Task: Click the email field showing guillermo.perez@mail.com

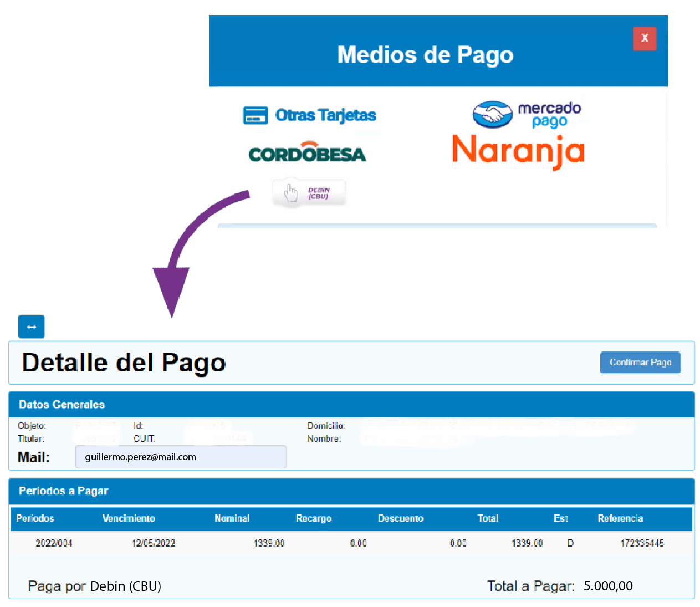Action: pos(181,456)
